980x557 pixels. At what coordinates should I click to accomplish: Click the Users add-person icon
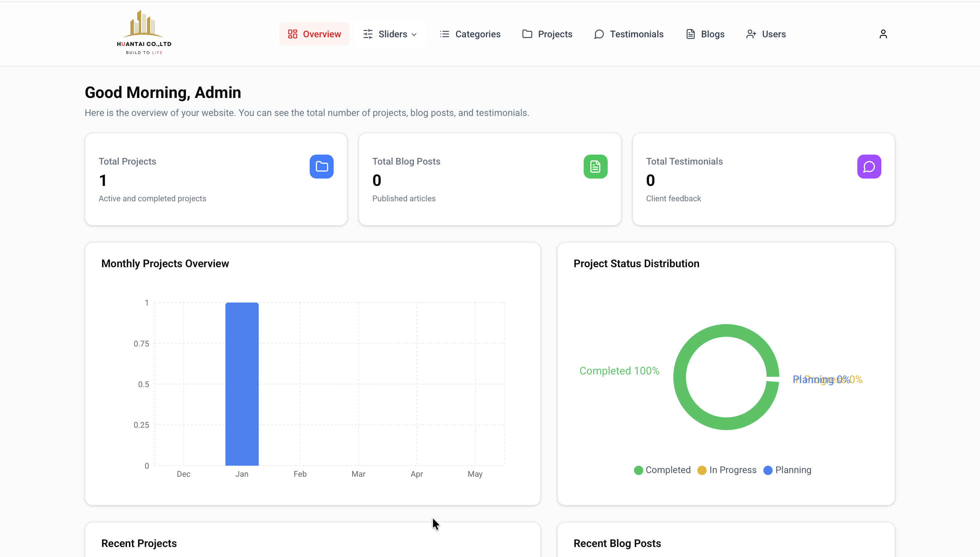tap(751, 34)
